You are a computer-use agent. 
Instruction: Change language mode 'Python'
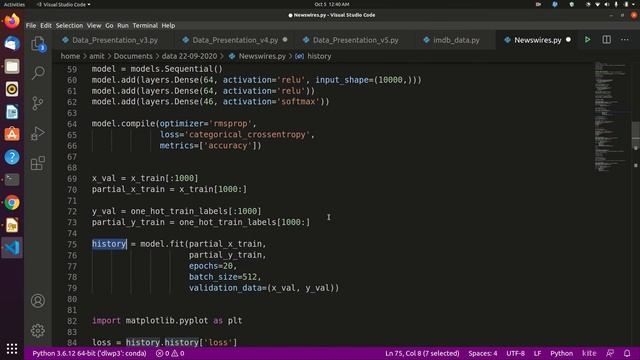pos(561,353)
